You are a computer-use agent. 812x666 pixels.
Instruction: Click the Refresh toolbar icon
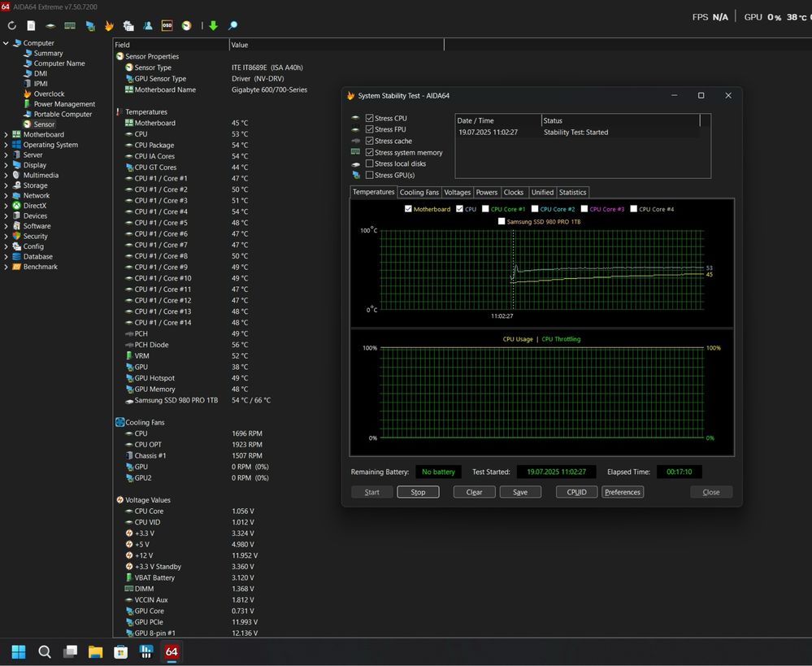pos(12,25)
